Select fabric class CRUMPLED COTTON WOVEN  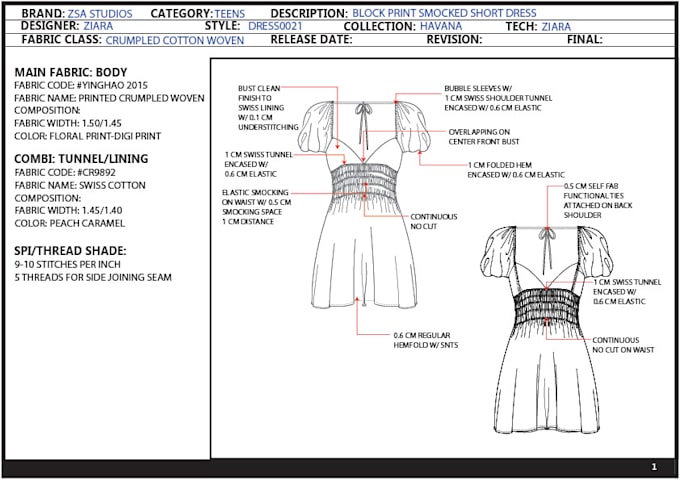point(175,40)
